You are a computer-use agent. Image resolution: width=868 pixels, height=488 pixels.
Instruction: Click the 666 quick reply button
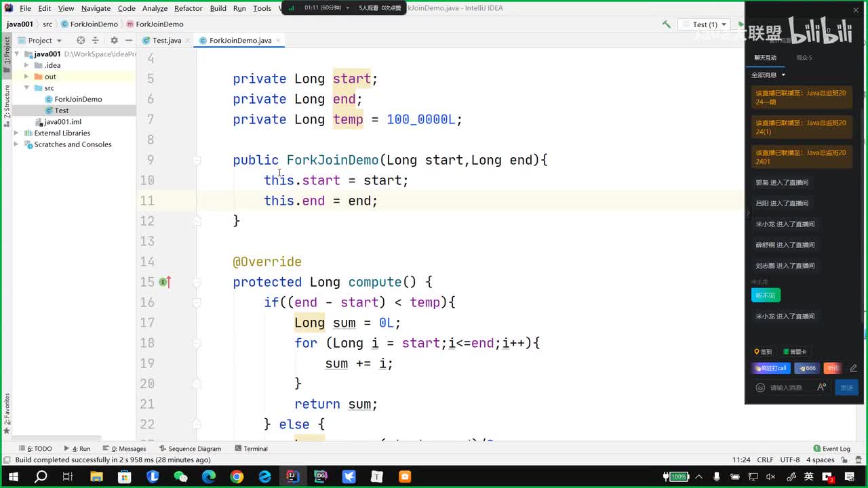pyautogui.click(x=807, y=368)
